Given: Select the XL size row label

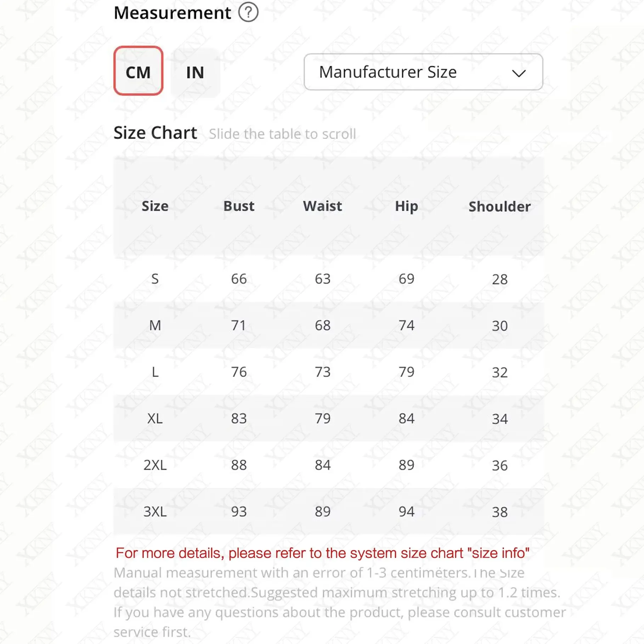Looking at the screenshot, I should point(155,419).
